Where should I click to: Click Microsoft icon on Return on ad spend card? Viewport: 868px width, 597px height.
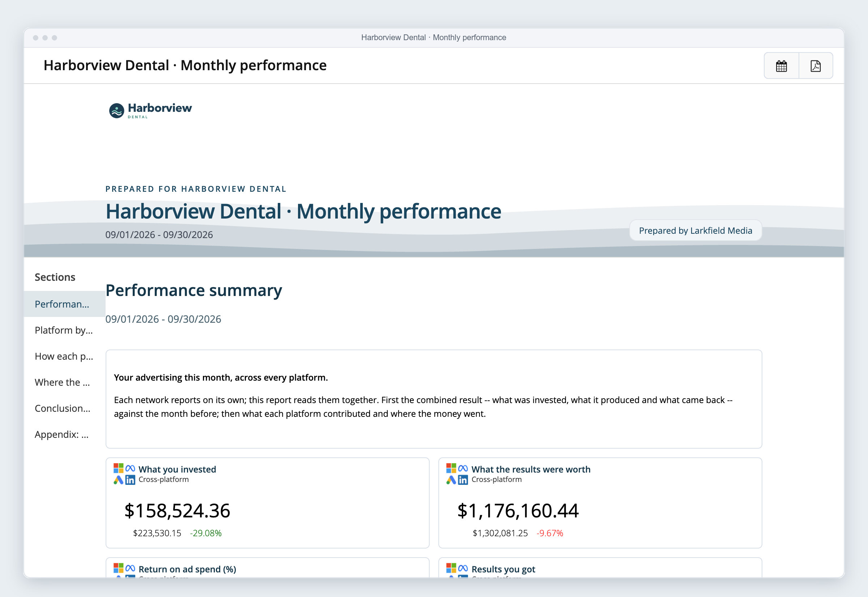pos(119,568)
